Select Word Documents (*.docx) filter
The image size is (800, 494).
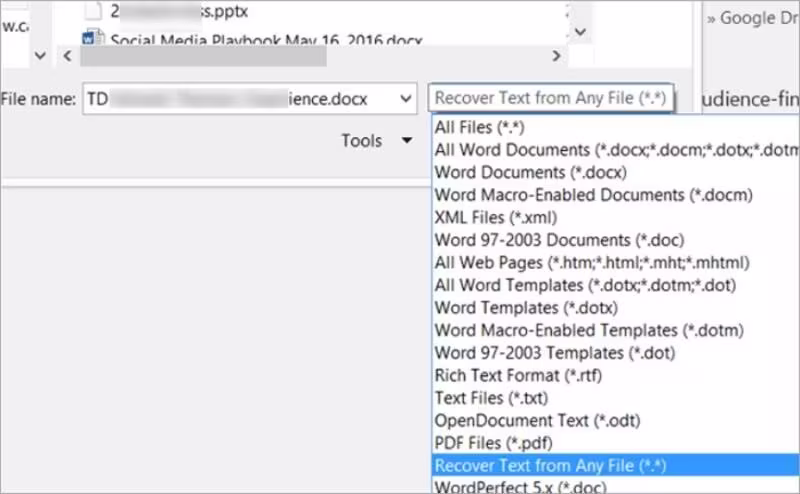tap(615, 172)
